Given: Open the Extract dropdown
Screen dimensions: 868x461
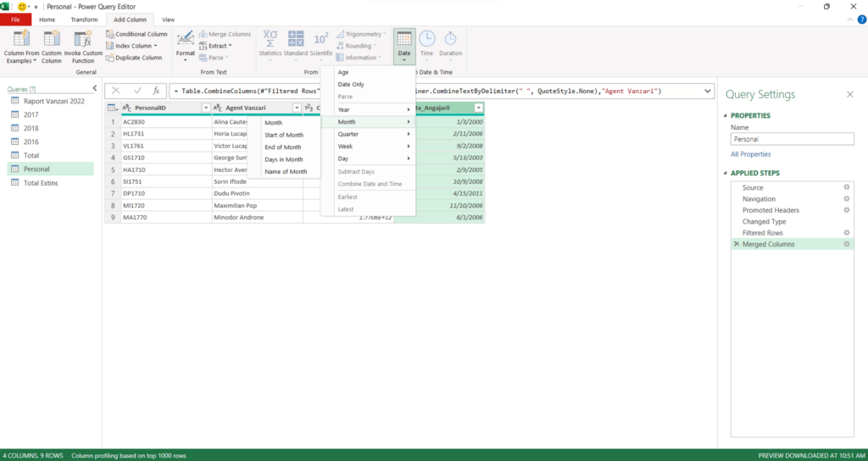Looking at the screenshot, I should [x=216, y=46].
